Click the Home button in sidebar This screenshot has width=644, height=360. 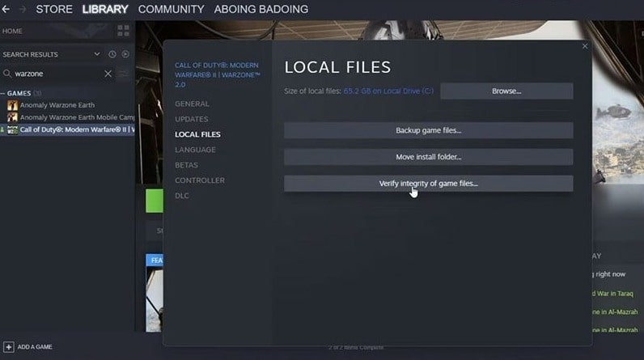click(12, 31)
